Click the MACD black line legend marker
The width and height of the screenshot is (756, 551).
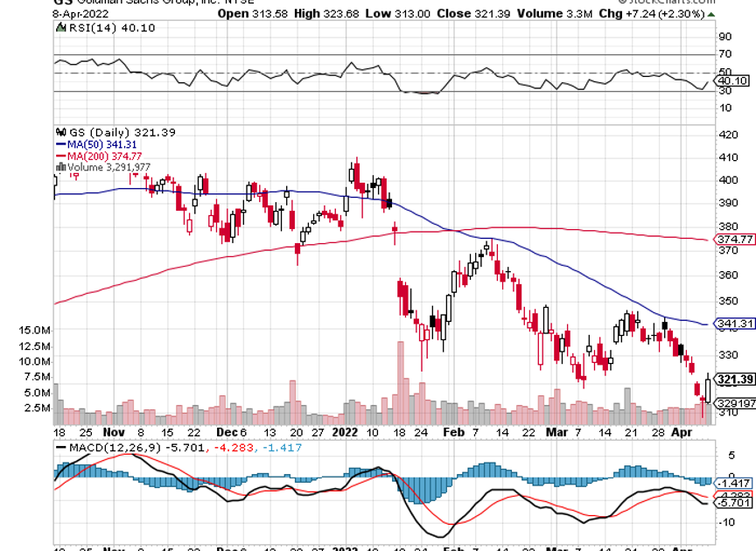61,448
